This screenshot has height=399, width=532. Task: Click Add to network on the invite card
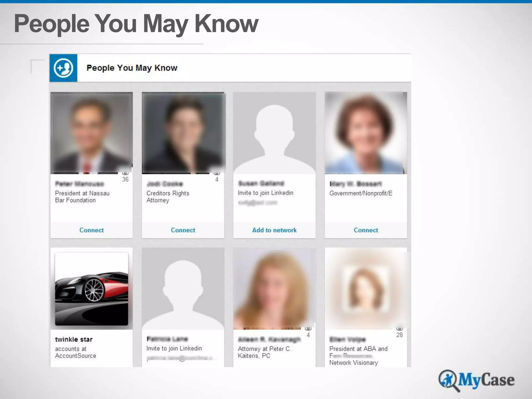(274, 230)
